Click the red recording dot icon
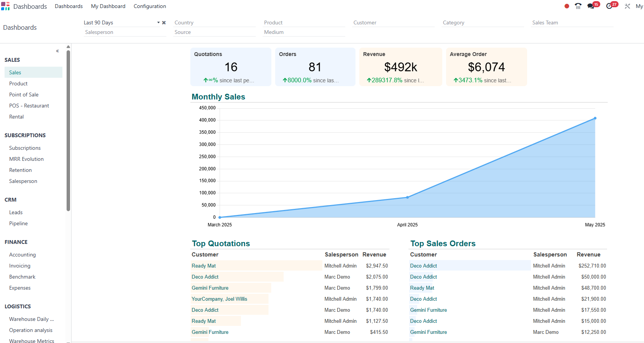This screenshot has height=343, width=644. click(x=567, y=6)
